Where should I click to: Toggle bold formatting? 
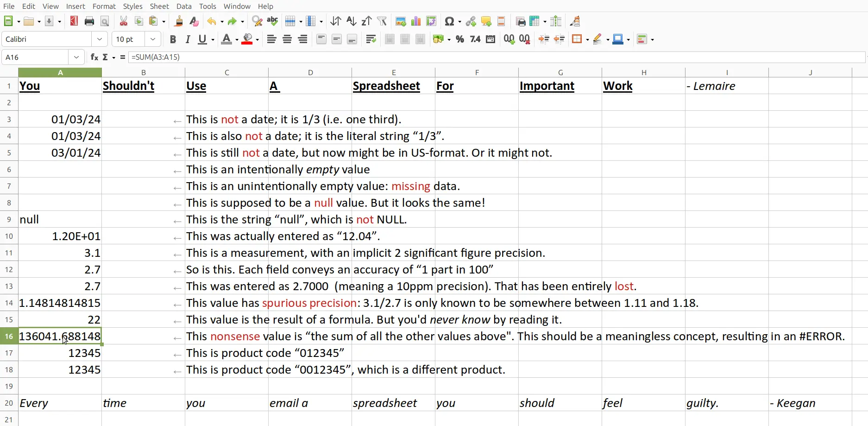coord(173,39)
